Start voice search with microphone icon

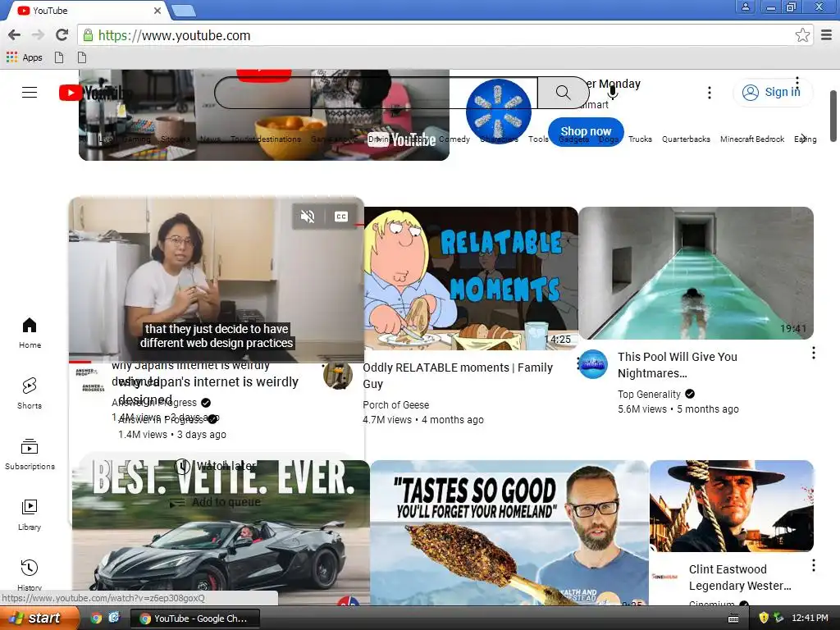point(613,93)
